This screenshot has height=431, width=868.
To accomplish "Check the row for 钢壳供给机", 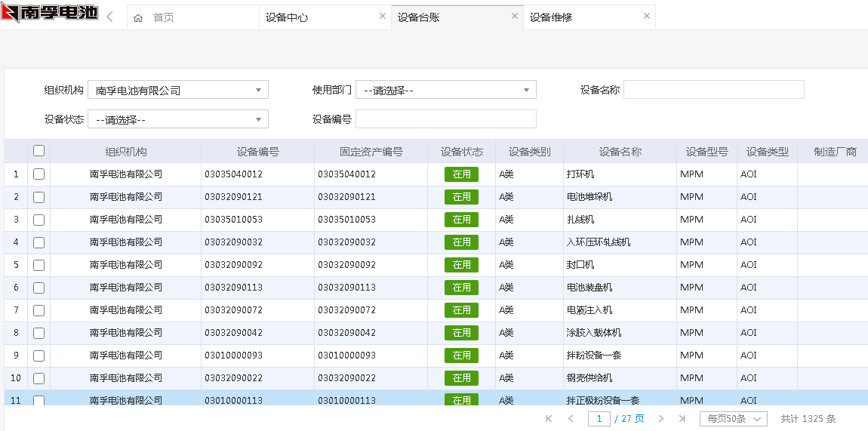I will [38, 378].
